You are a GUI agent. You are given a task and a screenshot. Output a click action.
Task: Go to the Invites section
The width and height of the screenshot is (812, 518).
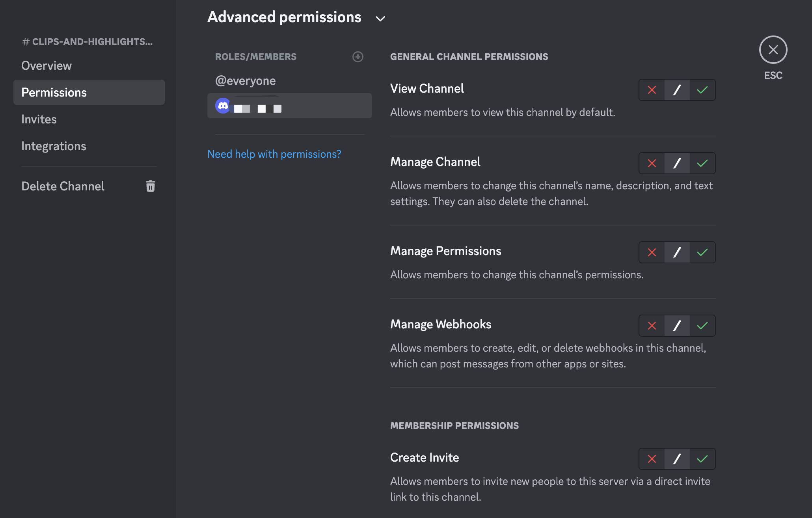point(39,119)
